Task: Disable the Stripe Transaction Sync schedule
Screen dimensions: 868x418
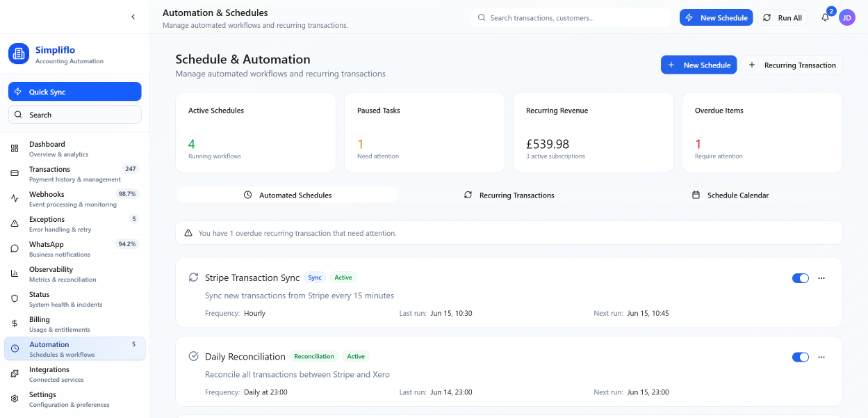Action: click(x=801, y=278)
